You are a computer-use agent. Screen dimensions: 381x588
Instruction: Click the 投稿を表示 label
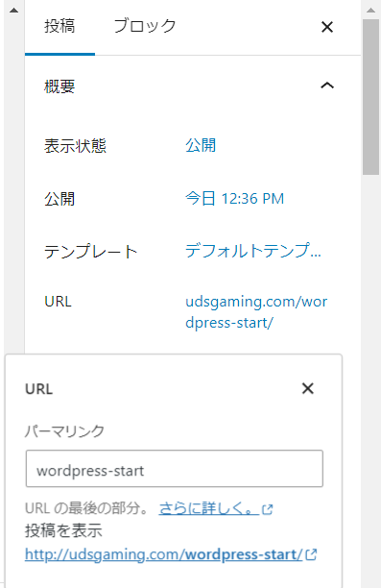(63, 531)
